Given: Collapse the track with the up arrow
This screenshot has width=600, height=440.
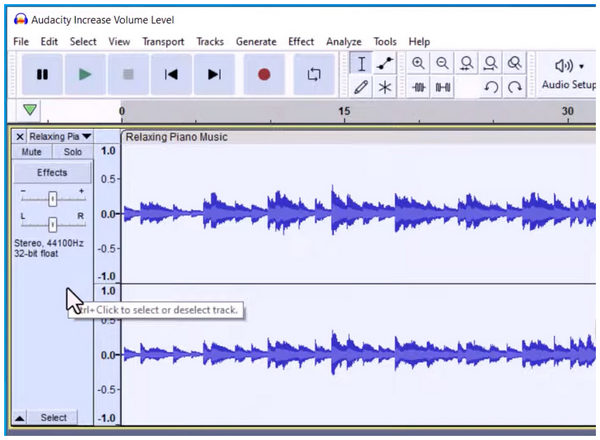Looking at the screenshot, I should (x=20, y=418).
